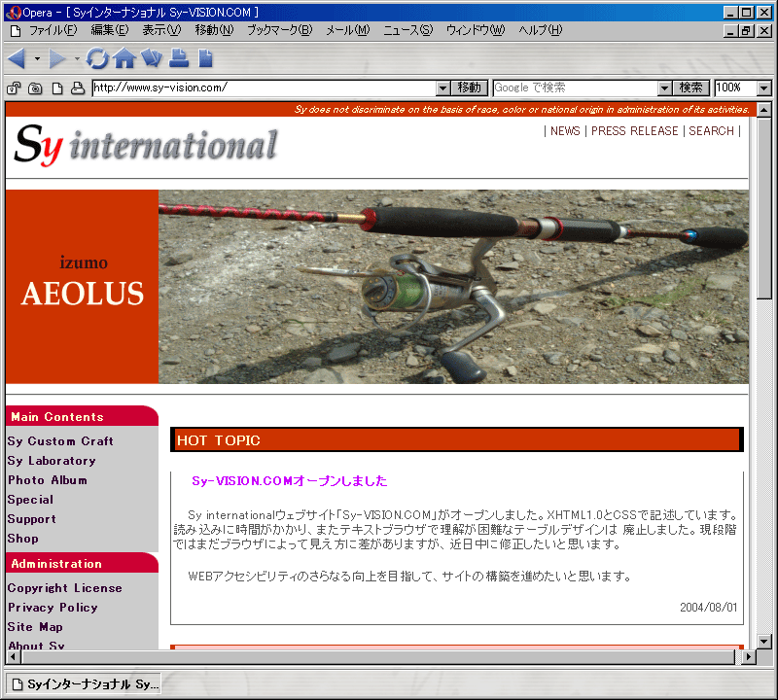Open the ファイル(F) menu

pyautogui.click(x=53, y=30)
